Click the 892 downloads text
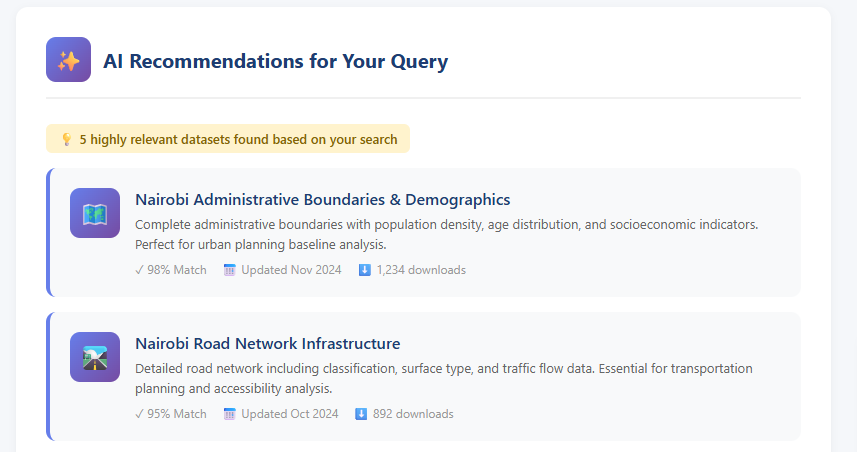857x452 pixels. [x=413, y=414]
